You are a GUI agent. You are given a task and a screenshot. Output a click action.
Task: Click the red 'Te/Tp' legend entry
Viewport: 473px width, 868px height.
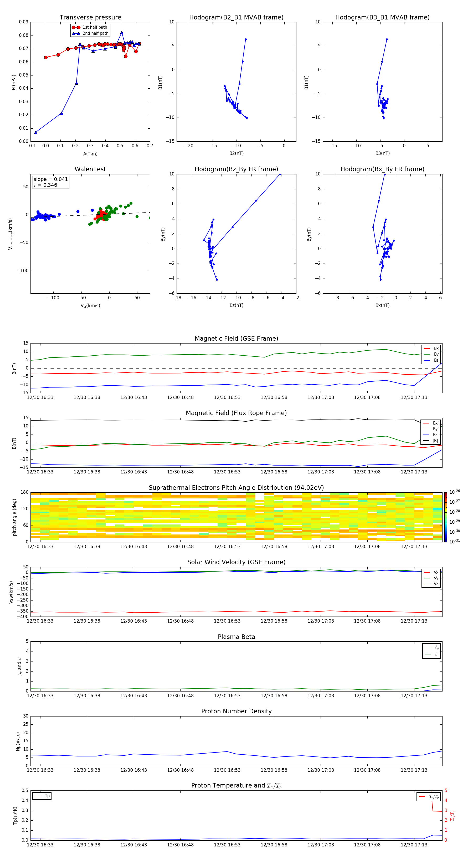429,796
